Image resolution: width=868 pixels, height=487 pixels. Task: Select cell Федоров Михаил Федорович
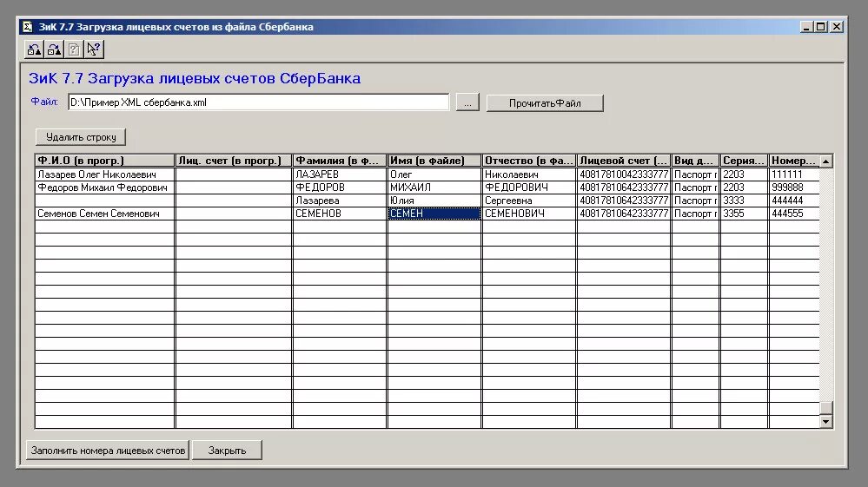click(104, 188)
